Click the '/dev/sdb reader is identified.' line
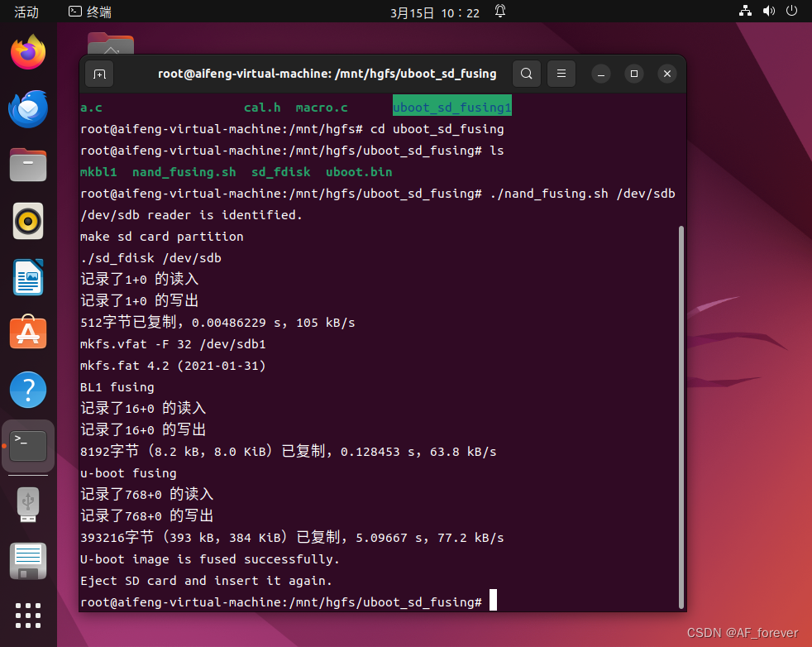Screen dimensions: 812x647 pyautogui.click(x=191, y=215)
